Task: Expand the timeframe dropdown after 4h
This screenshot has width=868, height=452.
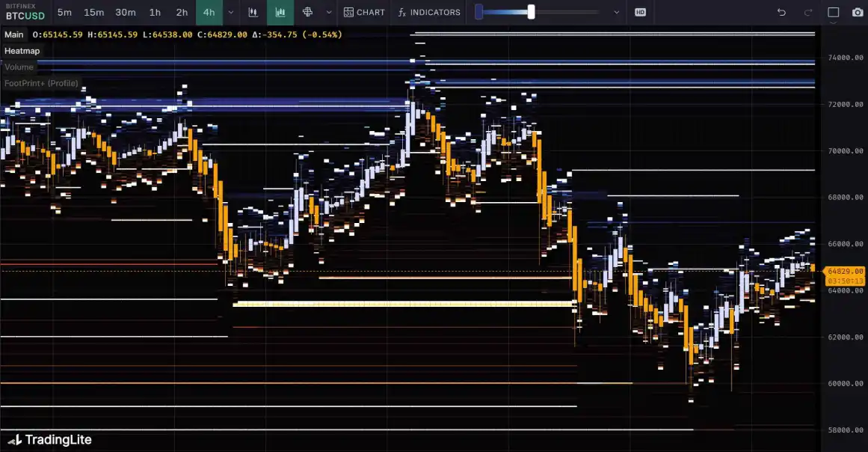Action: click(x=230, y=12)
